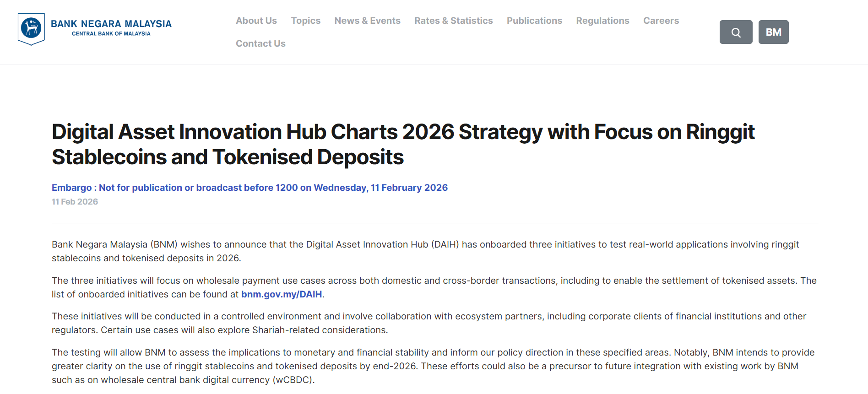Expand the Topics navigation dropdown

pyautogui.click(x=305, y=21)
